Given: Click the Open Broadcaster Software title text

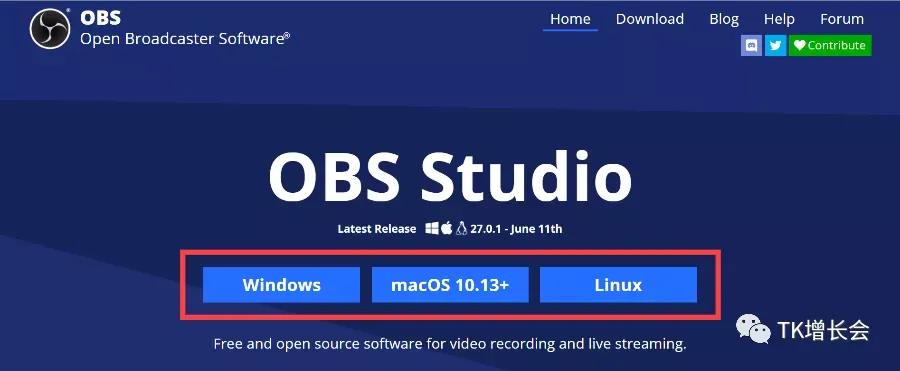Looking at the screenshot, I should coord(185,38).
